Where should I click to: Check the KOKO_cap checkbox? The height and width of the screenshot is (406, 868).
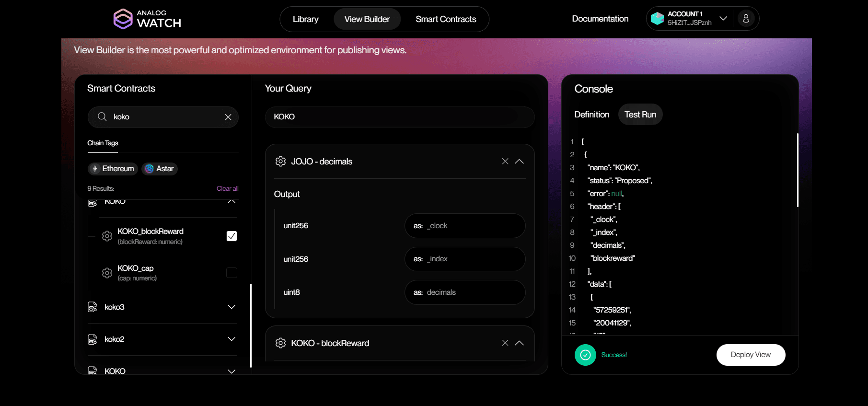pos(231,273)
